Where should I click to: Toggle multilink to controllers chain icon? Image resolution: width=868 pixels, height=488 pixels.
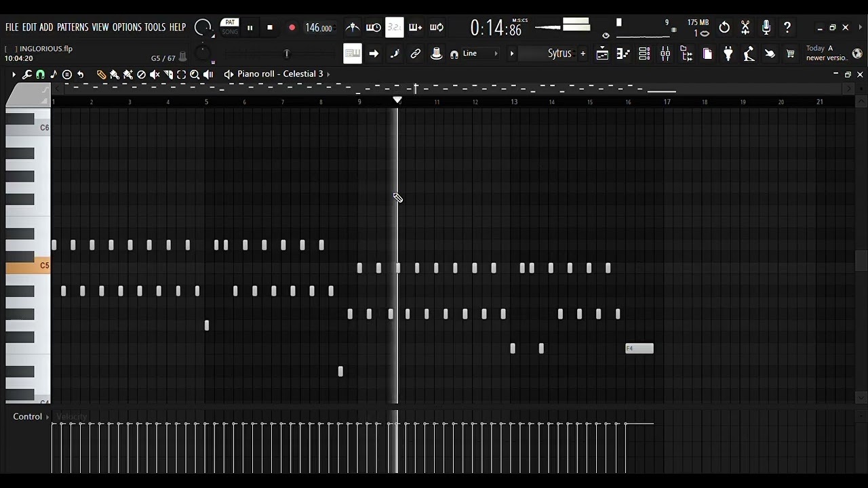pos(416,54)
